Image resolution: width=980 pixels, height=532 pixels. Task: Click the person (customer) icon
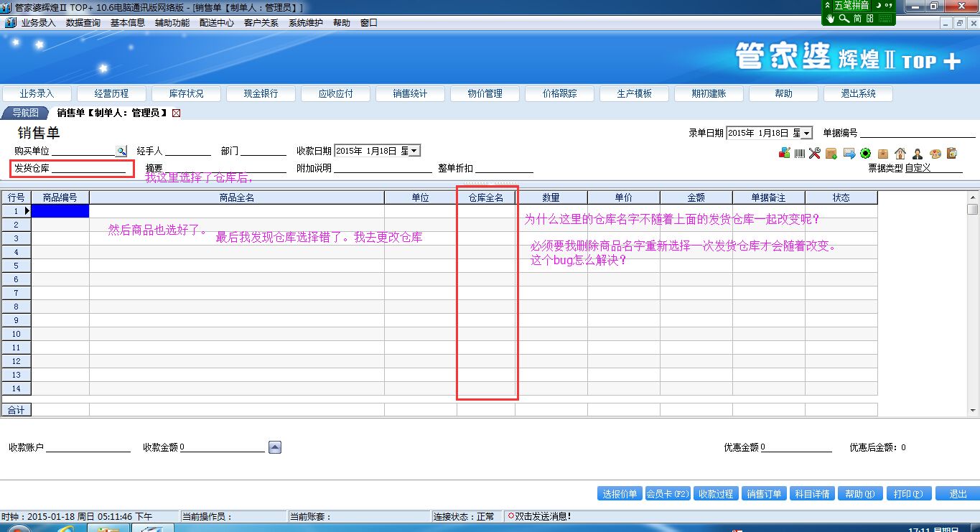coord(917,154)
